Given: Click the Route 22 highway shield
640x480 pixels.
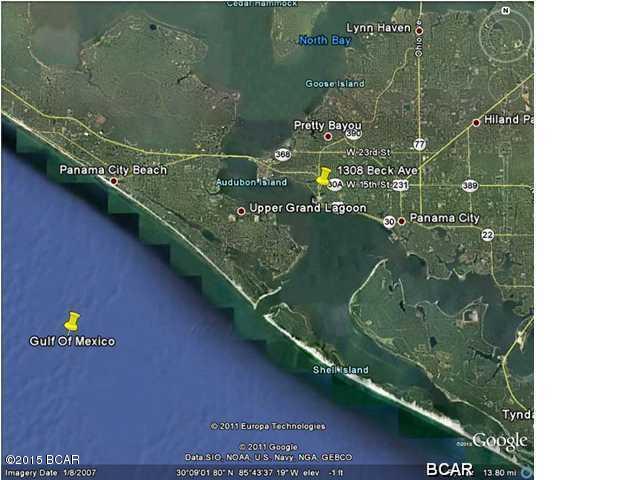Looking at the screenshot, I should (487, 235).
